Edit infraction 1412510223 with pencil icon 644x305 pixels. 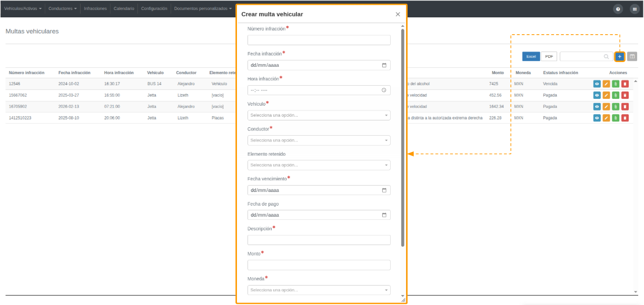click(606, 118)
